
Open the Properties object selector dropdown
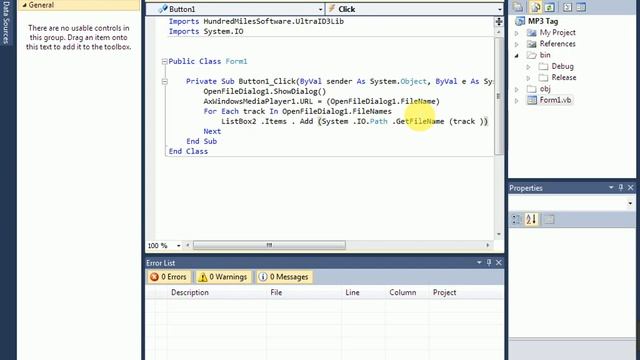[630, 203]
